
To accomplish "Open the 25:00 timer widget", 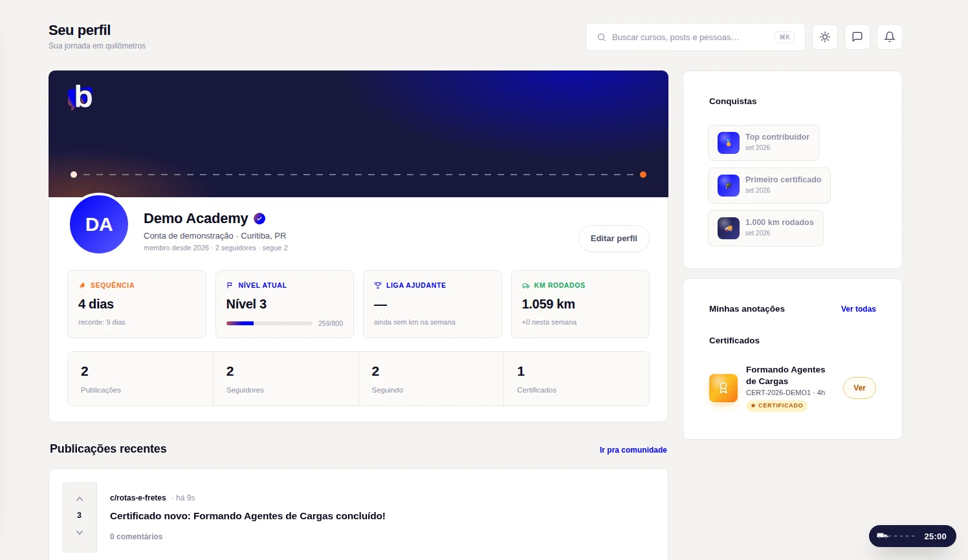I will [912, 536].
